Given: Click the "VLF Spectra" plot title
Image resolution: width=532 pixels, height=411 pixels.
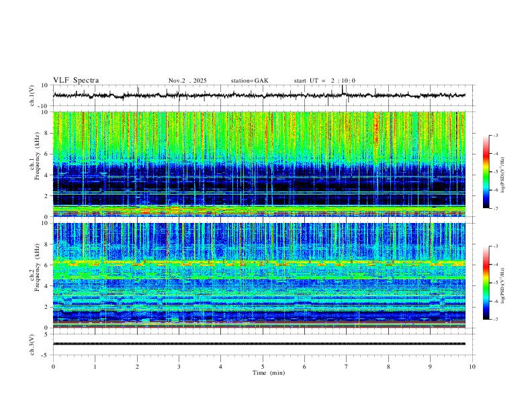Looking at the screenshot, I should pos(76,81).
